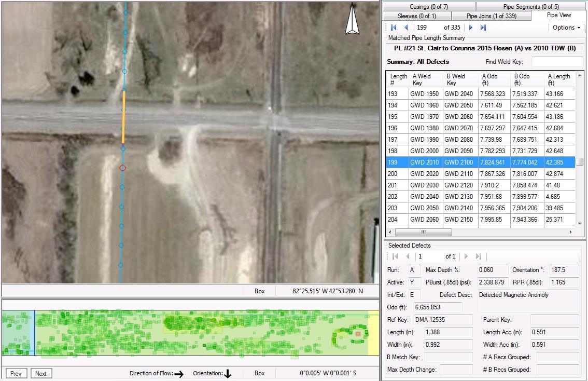Click the orange highlighted pipe segment on map
588x381 pixels.
pos(123,117)
